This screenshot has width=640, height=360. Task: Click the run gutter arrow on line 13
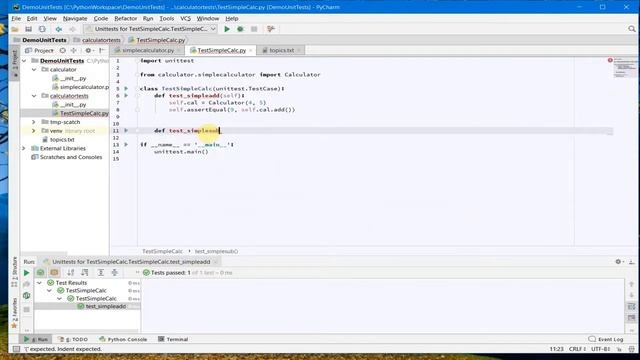pos(126,144)
